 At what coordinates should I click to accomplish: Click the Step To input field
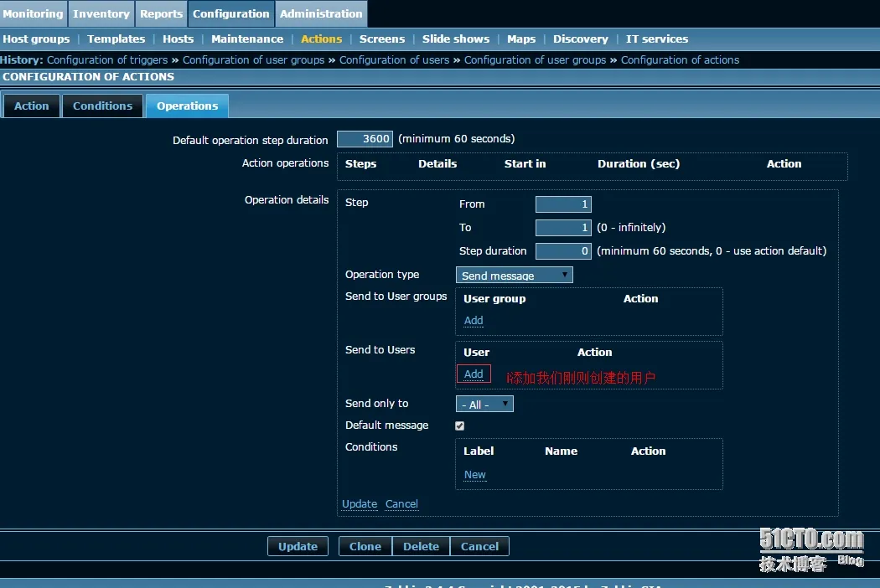pos(563,227)
